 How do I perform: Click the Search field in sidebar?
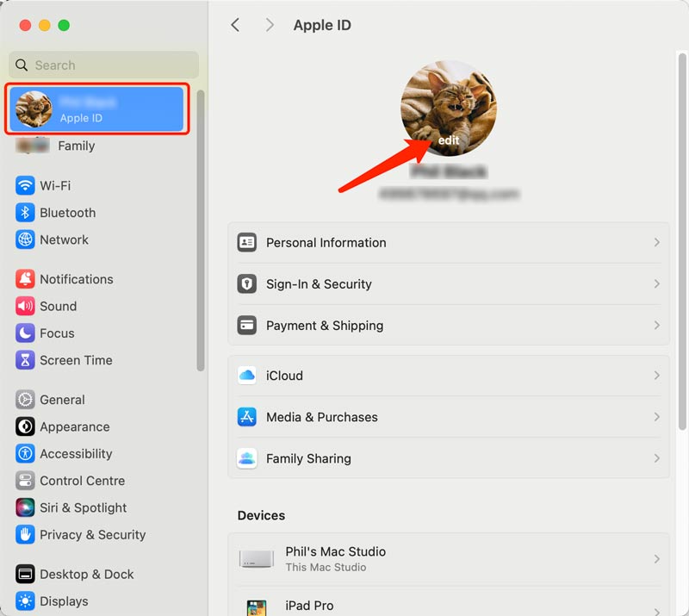pyautogui.click(x=103, y=65)
